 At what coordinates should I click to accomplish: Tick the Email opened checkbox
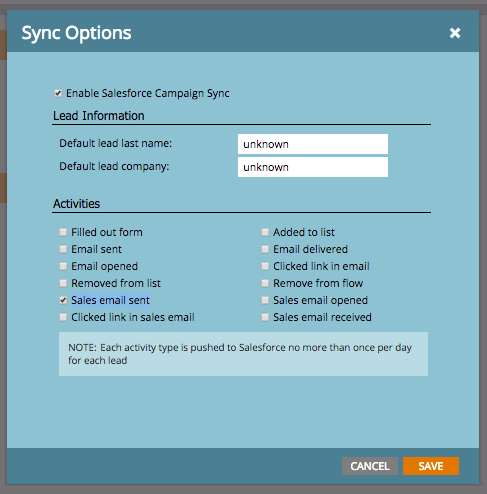[63, 266]
